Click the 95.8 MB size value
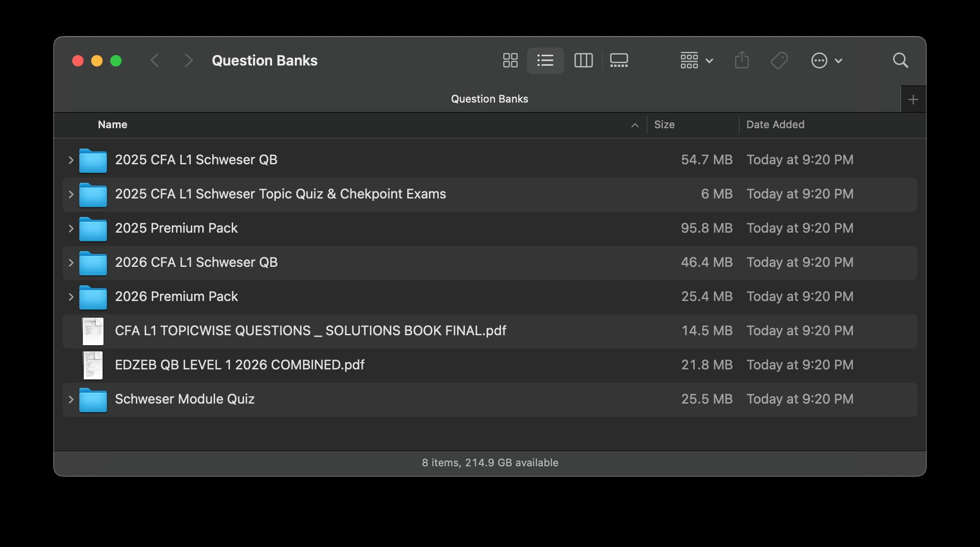The width and height of the screenshot is (980, 547). coord(707,228)
